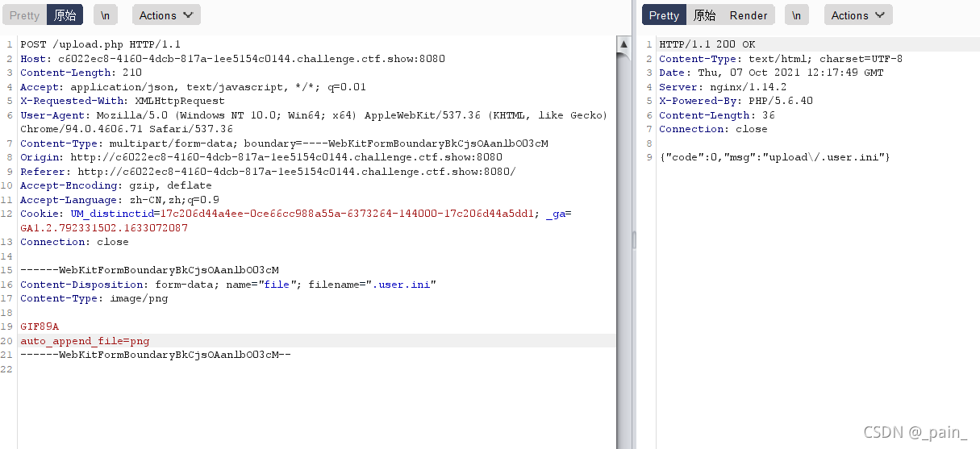Viewport: 980px width, 449px height.
Task: Switch response view to 原始 tab
Action: tap(704, 15)
